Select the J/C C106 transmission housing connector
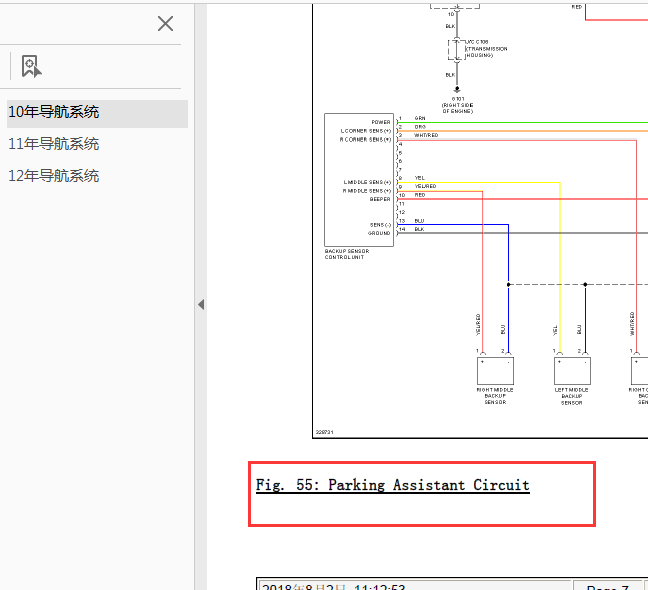The width and height of the screenshot is (648, 590). tap(457, 49)
